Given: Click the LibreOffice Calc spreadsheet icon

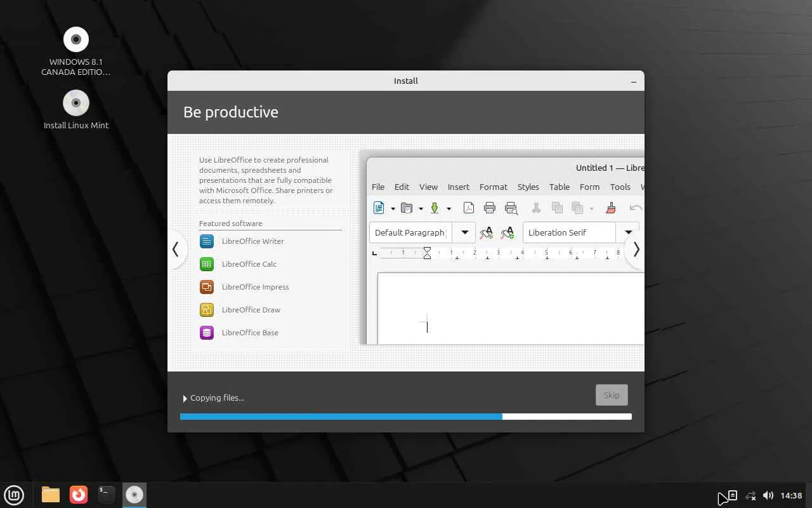Looking at the screenshot, I should click(x=207, y=264).
